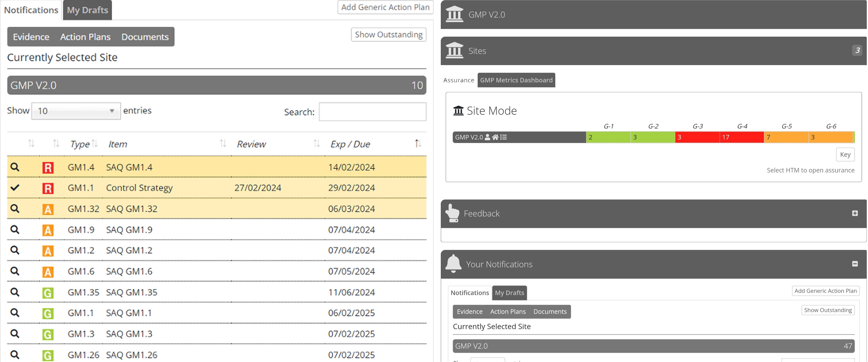Click the Your Notifications bell icon

(x=453, y=264)
